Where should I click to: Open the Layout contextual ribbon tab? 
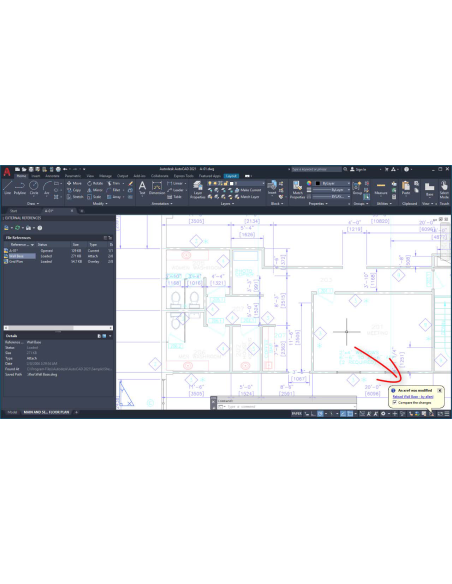231,176
